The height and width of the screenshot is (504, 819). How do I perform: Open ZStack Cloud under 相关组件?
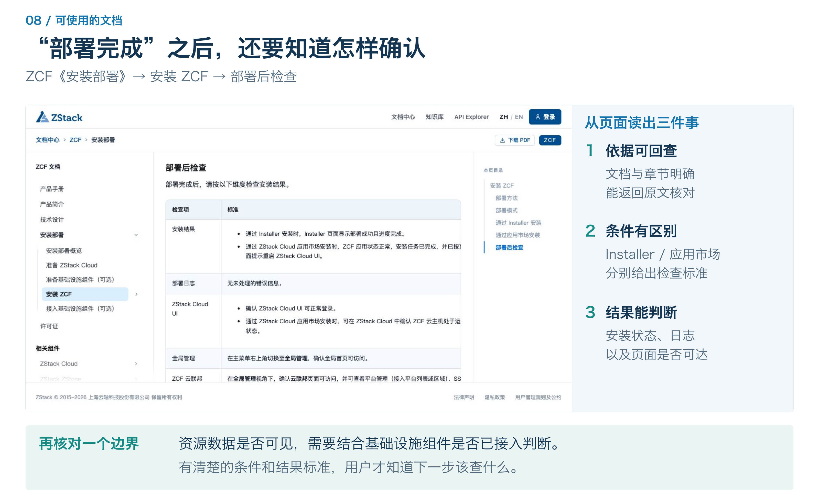coord(59,364)
